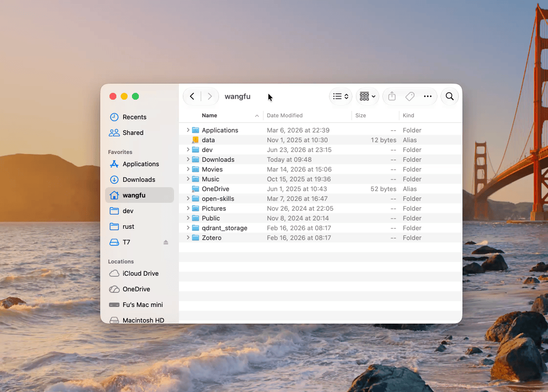Expand the Music folder row

(x=188, y=179)
